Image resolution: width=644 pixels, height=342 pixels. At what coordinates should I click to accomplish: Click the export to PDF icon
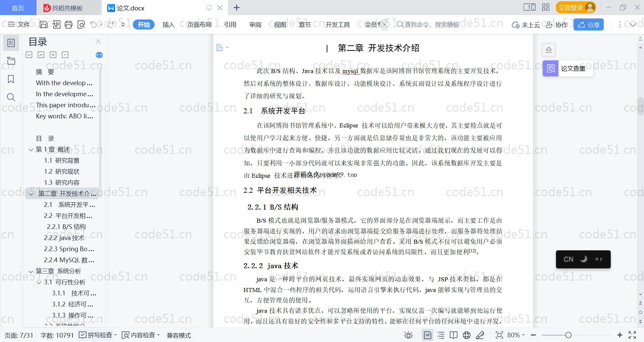[x=56, y=24]
